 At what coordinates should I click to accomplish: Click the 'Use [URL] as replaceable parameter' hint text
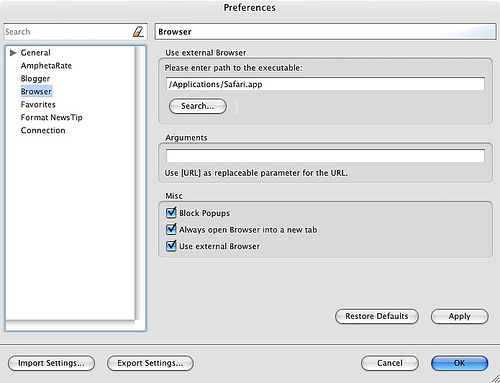256,173
